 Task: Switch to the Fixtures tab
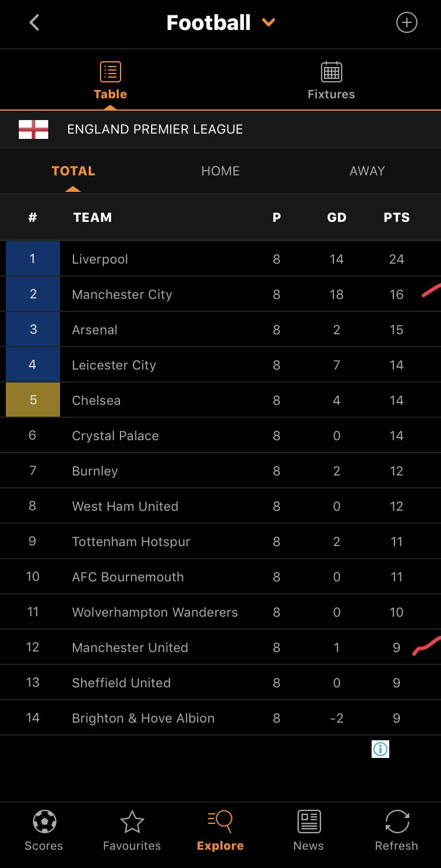point(331,81)
